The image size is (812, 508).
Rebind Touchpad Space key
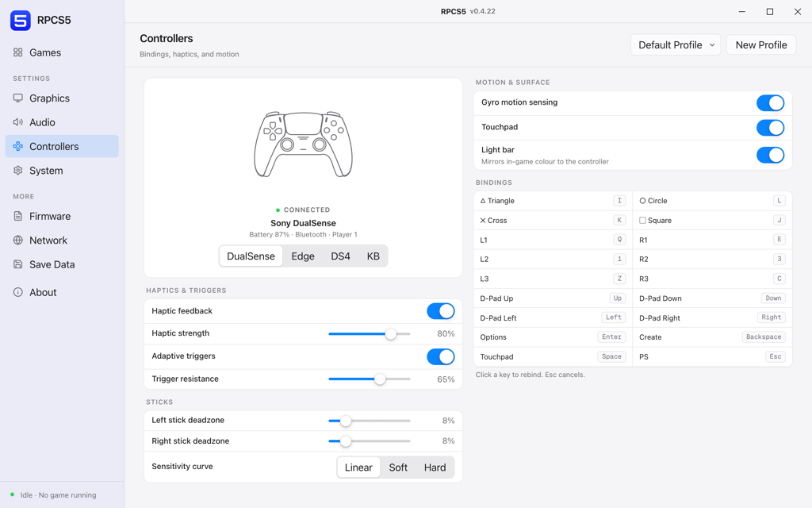coord(611,356)
